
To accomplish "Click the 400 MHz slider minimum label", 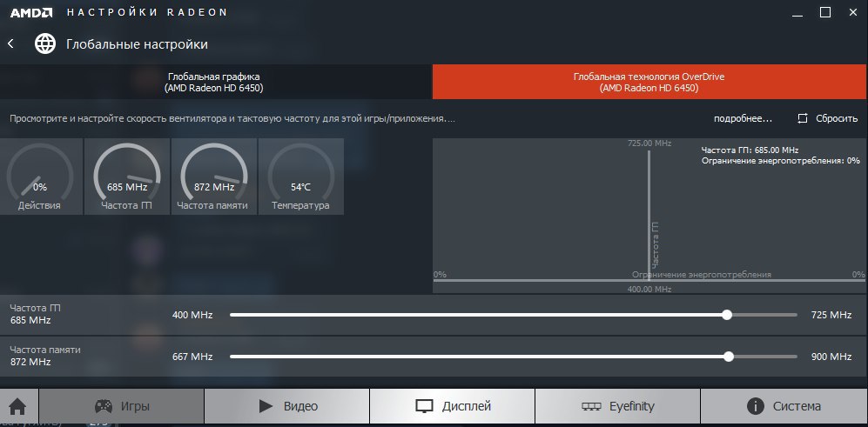I will click(x=192, y=315).
